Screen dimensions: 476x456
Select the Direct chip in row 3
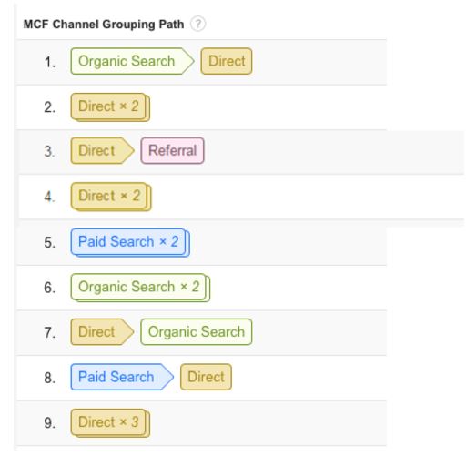(x=102, y=150)
